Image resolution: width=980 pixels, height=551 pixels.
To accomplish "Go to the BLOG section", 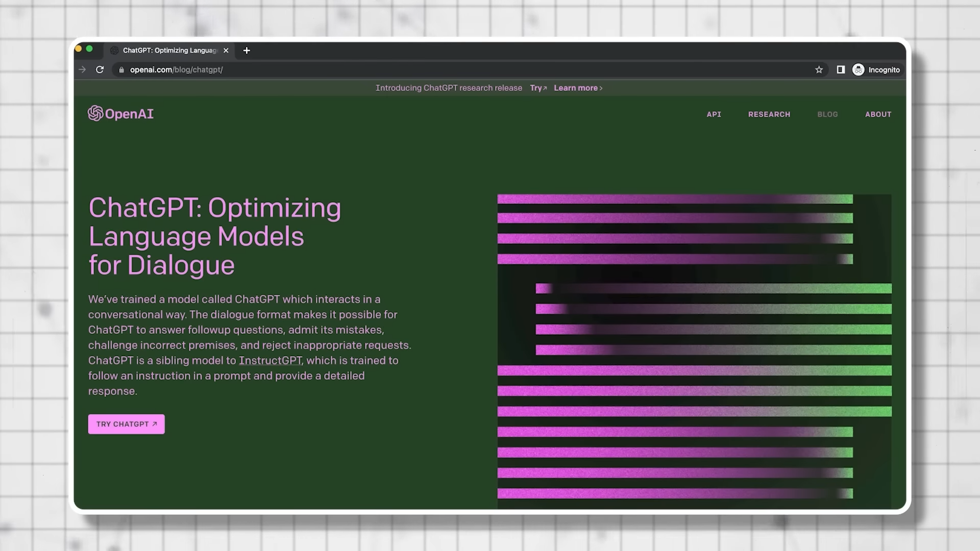I will point(827,114).
